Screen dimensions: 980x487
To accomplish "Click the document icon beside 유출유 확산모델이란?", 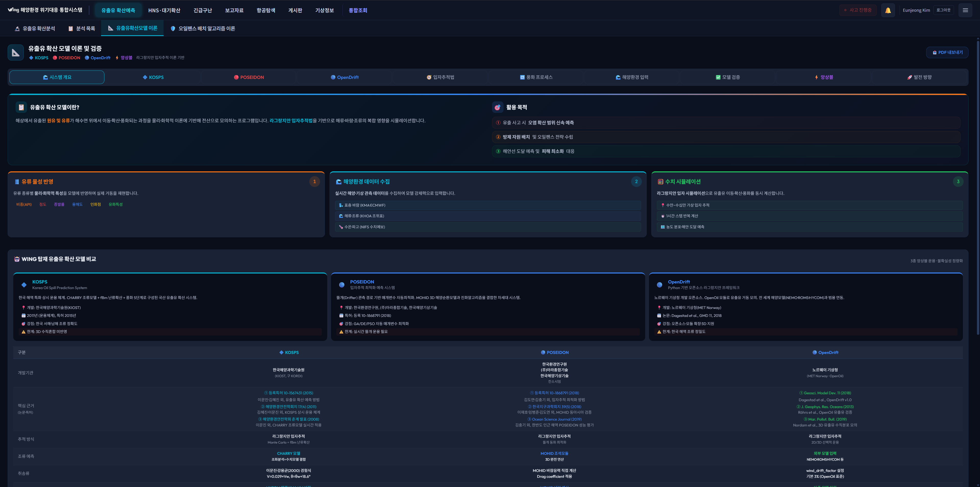I will 21,107.
